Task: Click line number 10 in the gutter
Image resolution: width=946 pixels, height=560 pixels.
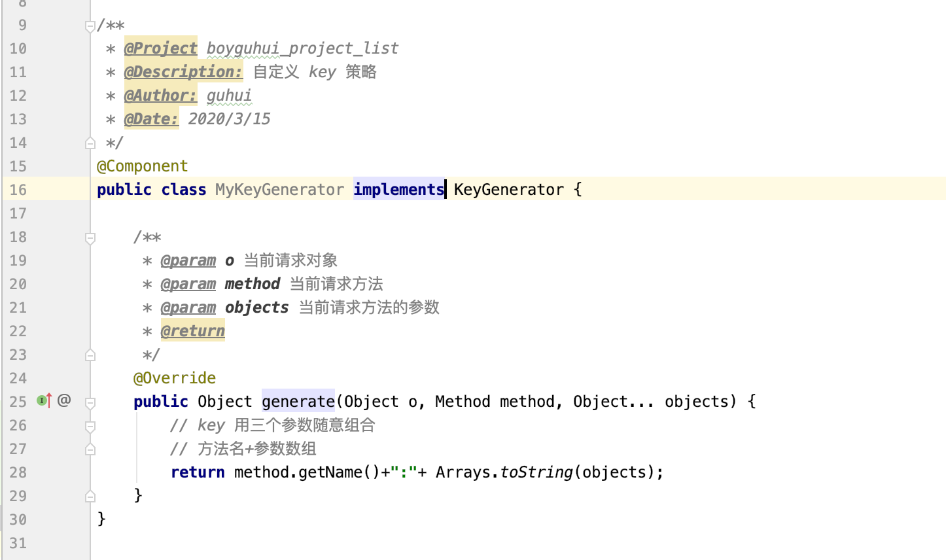Action: point(18,48)
